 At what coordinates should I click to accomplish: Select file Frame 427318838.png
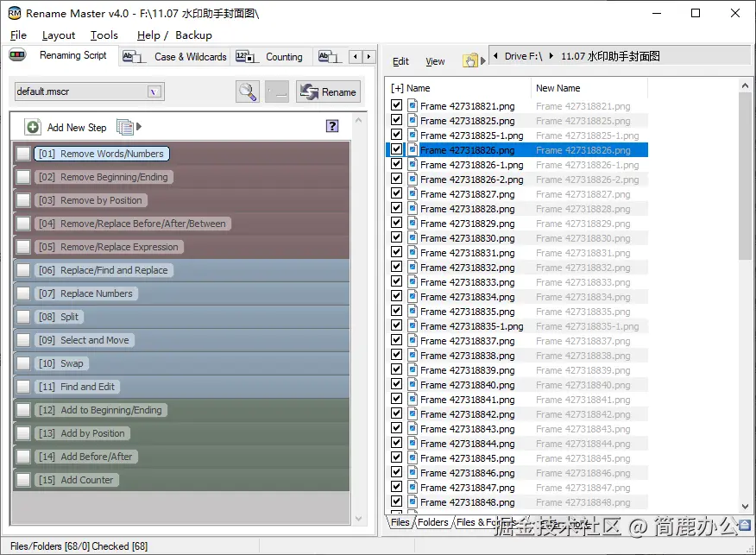point(467,356)
